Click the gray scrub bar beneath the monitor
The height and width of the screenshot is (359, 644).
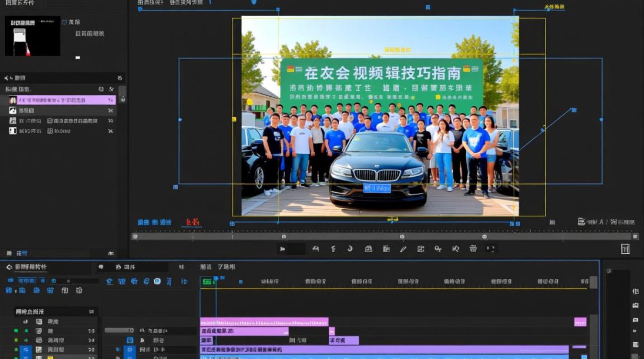click(x=385, y=236)
